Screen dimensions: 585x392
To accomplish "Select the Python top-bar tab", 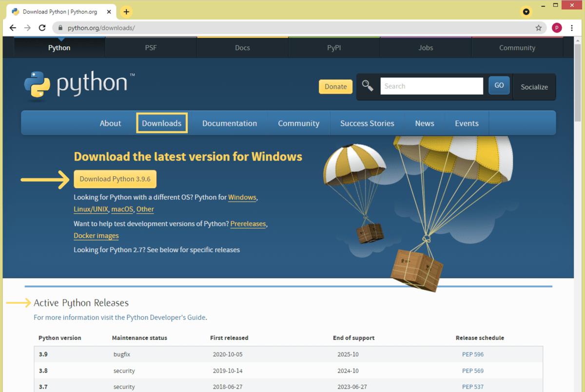I will [x=59, y=48].
